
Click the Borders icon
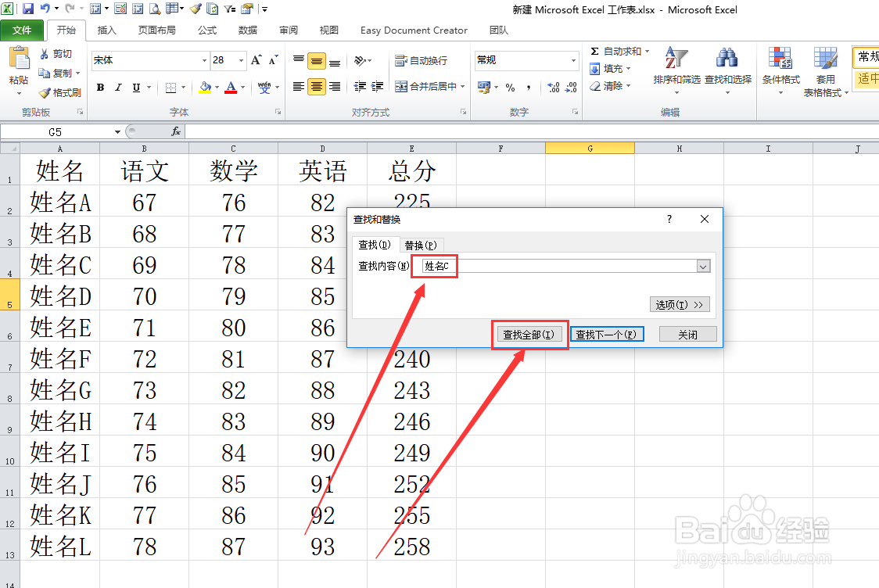point(171,87)
